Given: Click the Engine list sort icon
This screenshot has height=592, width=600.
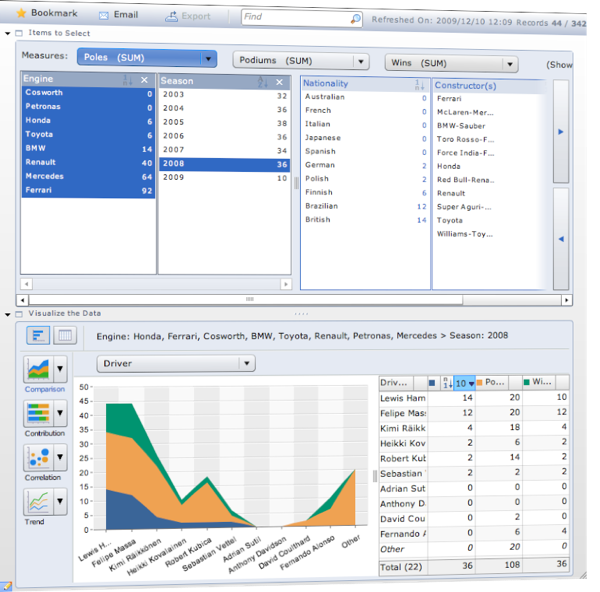Looking at the screenshot, I should (x=127, y=80).
